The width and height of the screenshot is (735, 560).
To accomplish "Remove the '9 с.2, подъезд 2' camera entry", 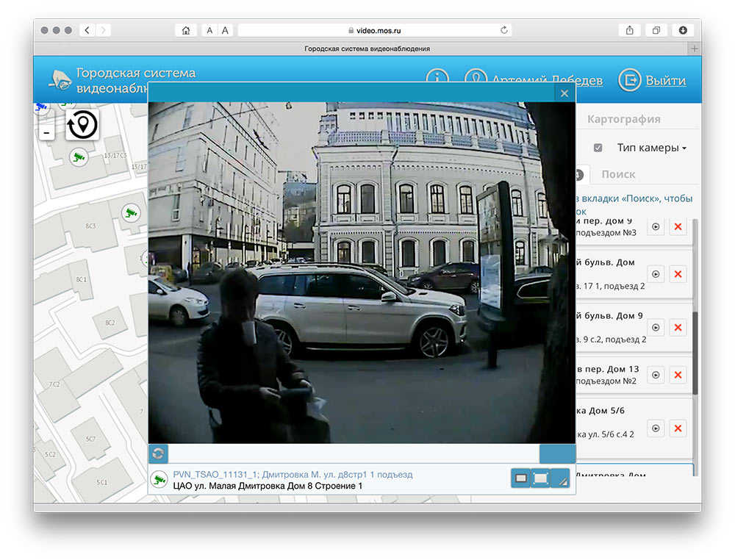I will 678,328.
